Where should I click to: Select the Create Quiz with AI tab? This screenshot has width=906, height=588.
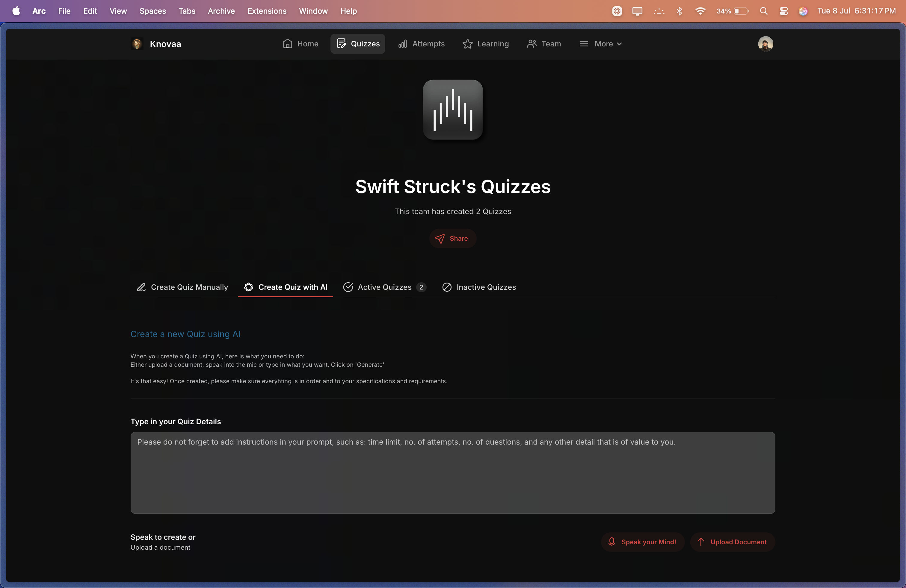coord(286,287)
